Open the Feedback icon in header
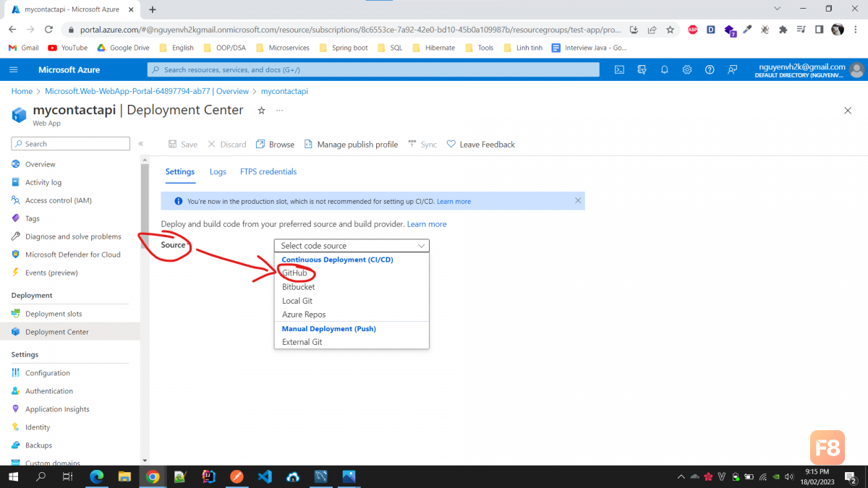Image resolution: width=868 pixels, height=488 pixels. [x=733, y=69]
